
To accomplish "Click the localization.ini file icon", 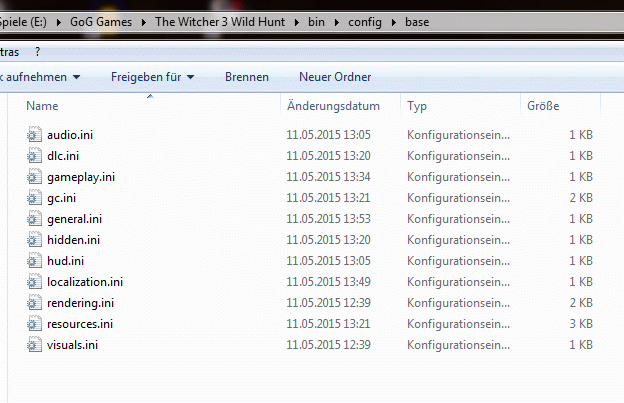I will pyautogui.click(x=34, y=282).
